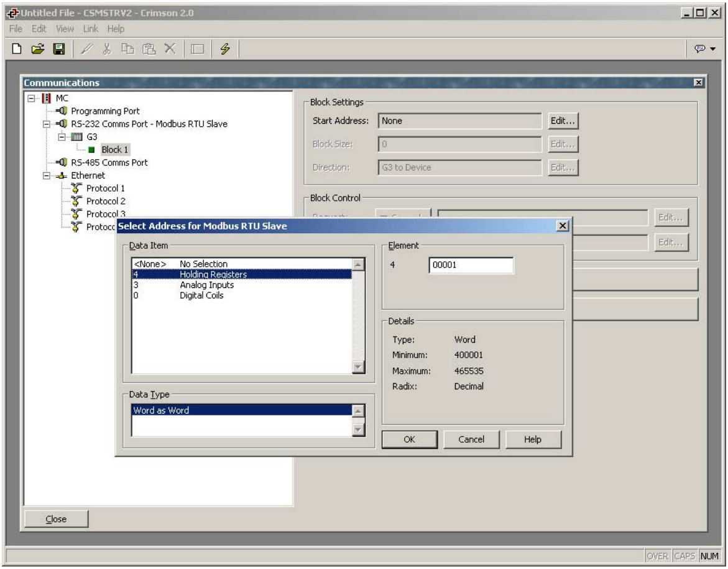Select Block 1 in the tree
728x569 pixels.
tap(114, 150)
